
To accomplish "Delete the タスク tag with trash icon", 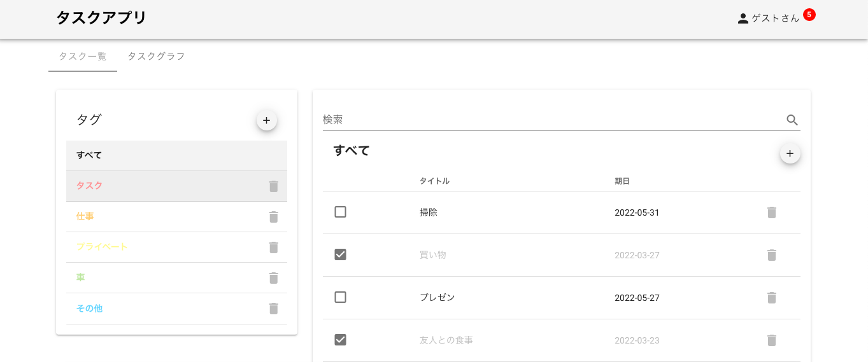I will [x=274, y=186].
